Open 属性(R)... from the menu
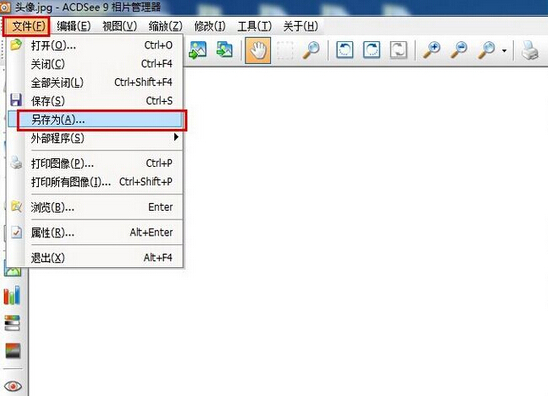 [x=95, y=232]
